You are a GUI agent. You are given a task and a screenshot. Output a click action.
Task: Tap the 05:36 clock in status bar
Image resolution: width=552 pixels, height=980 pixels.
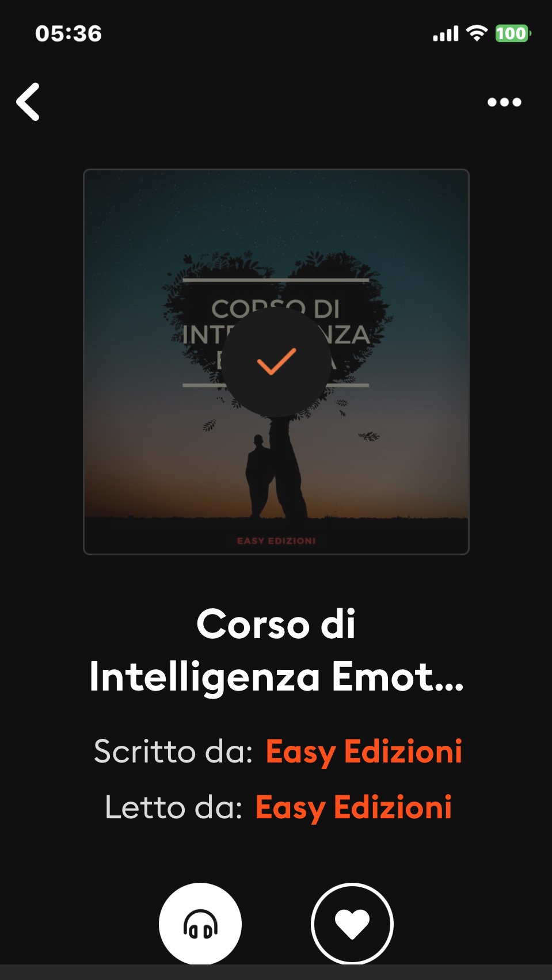point(68,33)
